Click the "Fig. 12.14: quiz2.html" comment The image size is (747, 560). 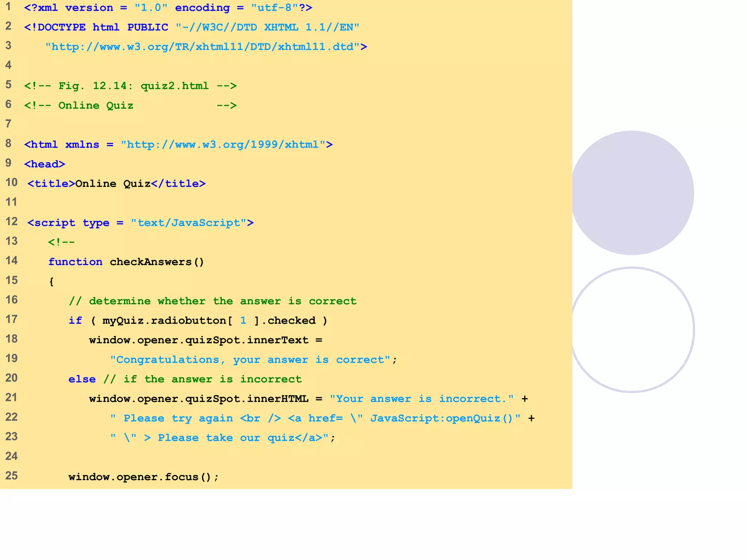click(x=133, y=86)
